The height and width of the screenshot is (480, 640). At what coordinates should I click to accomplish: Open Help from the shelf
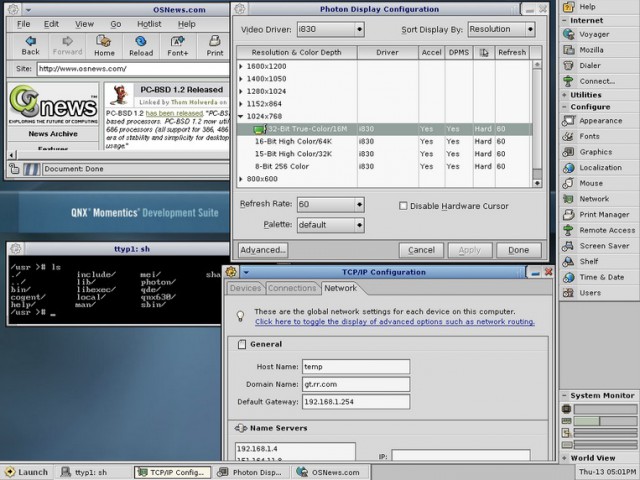[x=587, y=7]
